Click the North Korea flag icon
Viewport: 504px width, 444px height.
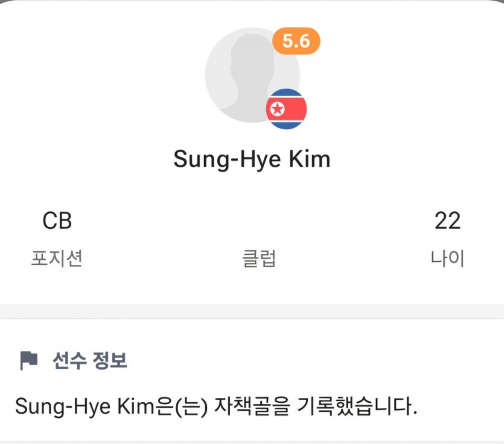tap(286, 109)
